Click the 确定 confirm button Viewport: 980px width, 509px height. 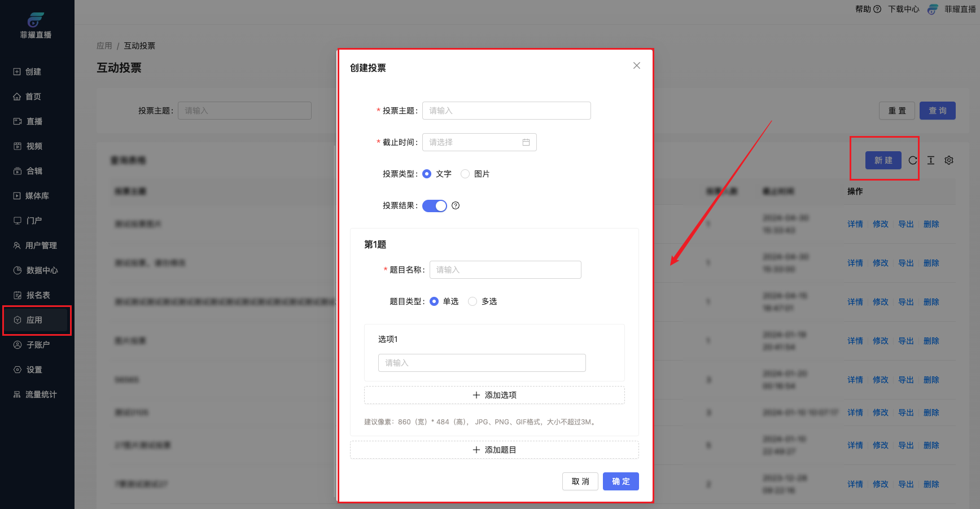click(620, 481)
